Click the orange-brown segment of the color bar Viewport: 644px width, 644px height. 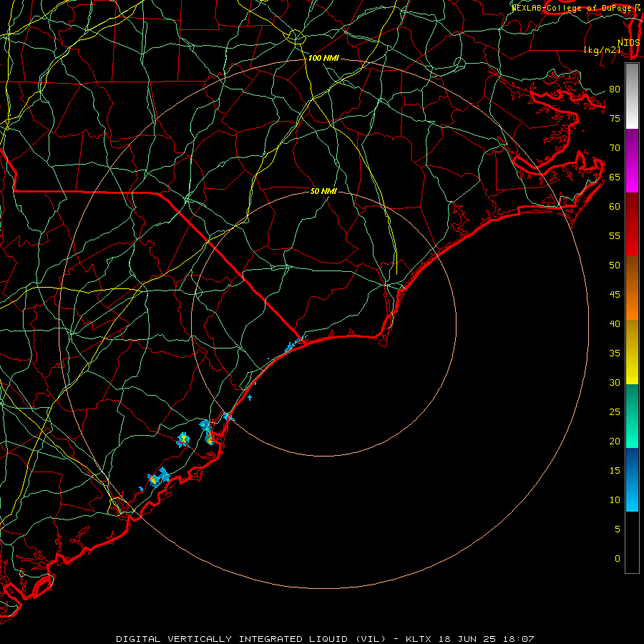click(632, 288)
